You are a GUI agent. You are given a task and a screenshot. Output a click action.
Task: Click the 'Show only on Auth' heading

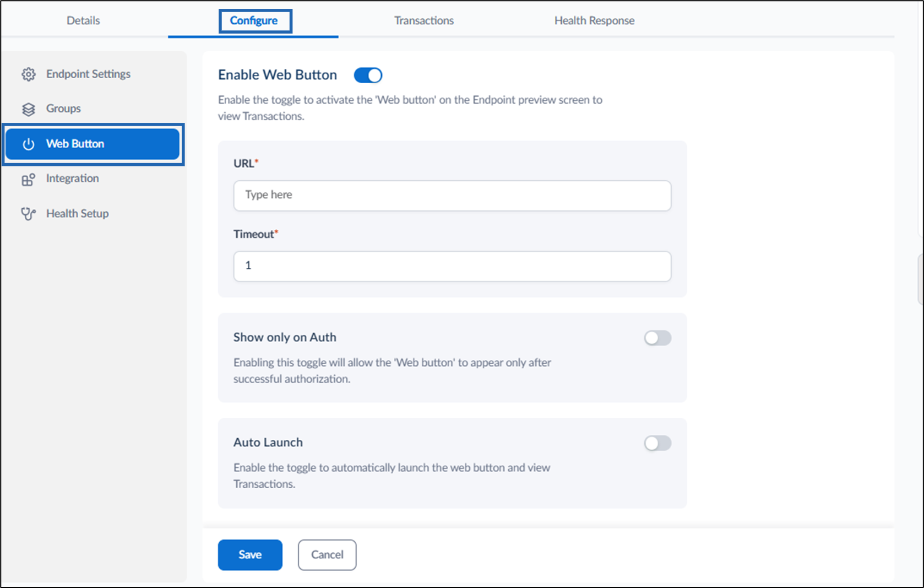285,337
